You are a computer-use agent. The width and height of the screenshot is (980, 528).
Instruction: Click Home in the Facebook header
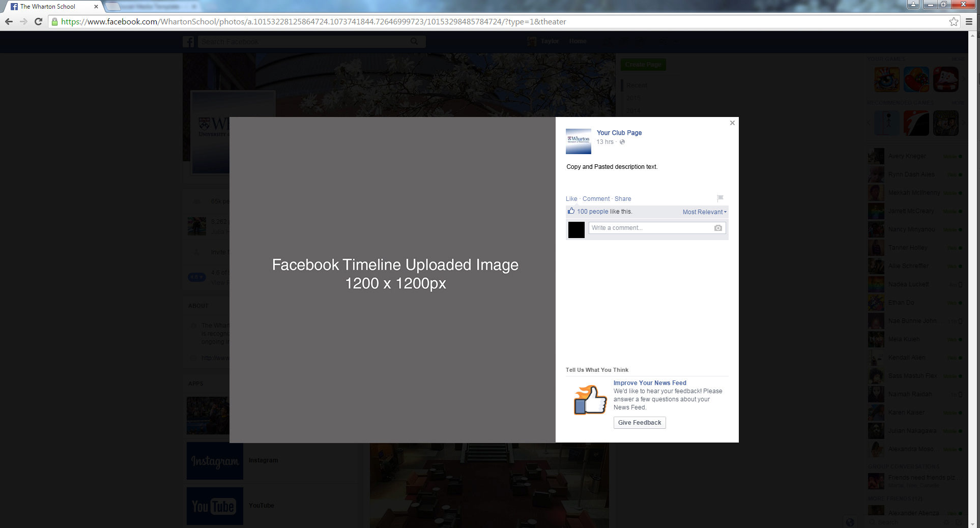[x=578, y=41]
